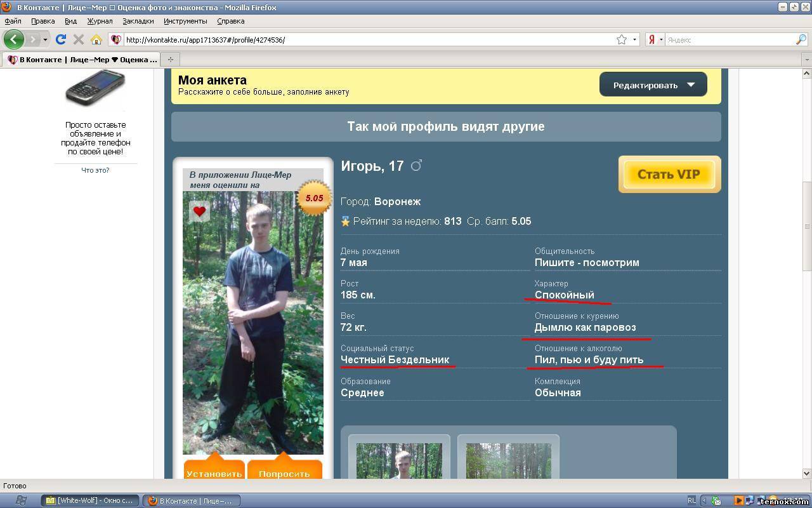Open the Правка menu

coord(43,21)
